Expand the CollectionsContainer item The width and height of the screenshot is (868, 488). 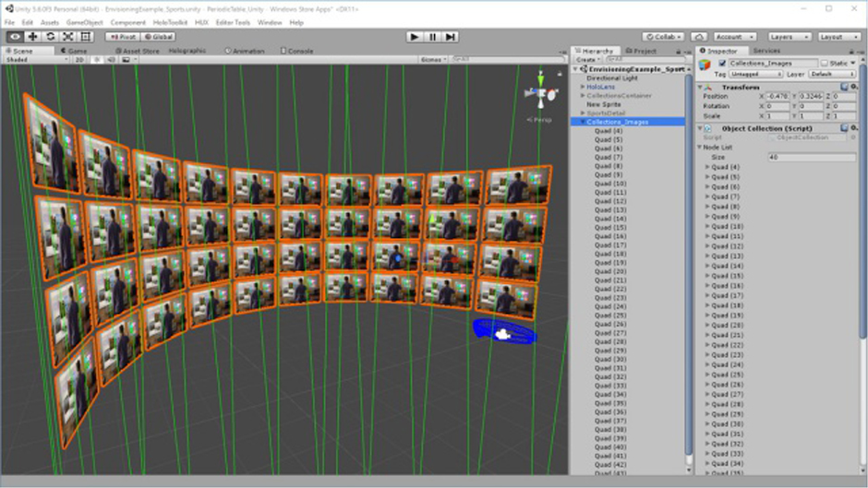click(x=583, y=96)
